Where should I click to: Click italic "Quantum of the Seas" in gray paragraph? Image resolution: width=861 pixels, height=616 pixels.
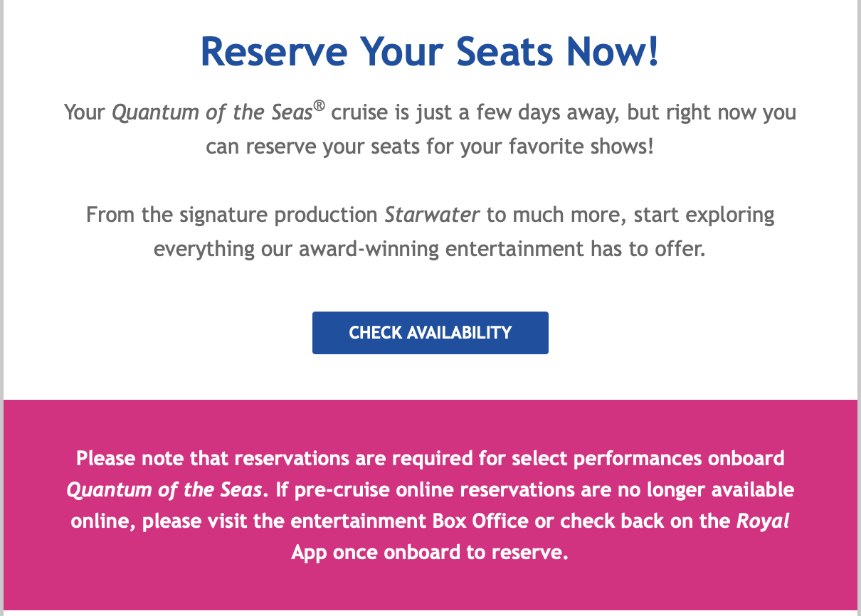(x=212, y=113)
